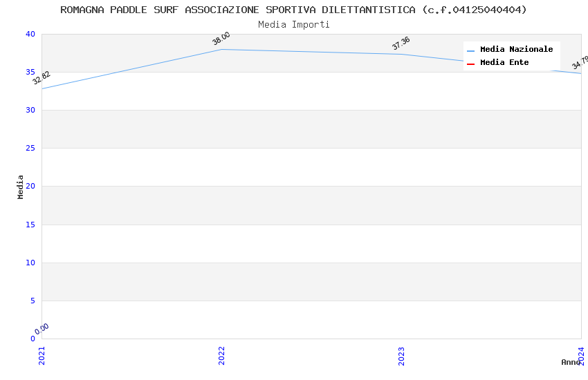The image size is (588, 380).
Task: Select the 2022 x-axis tick label
Action: [x=221, y=355]
